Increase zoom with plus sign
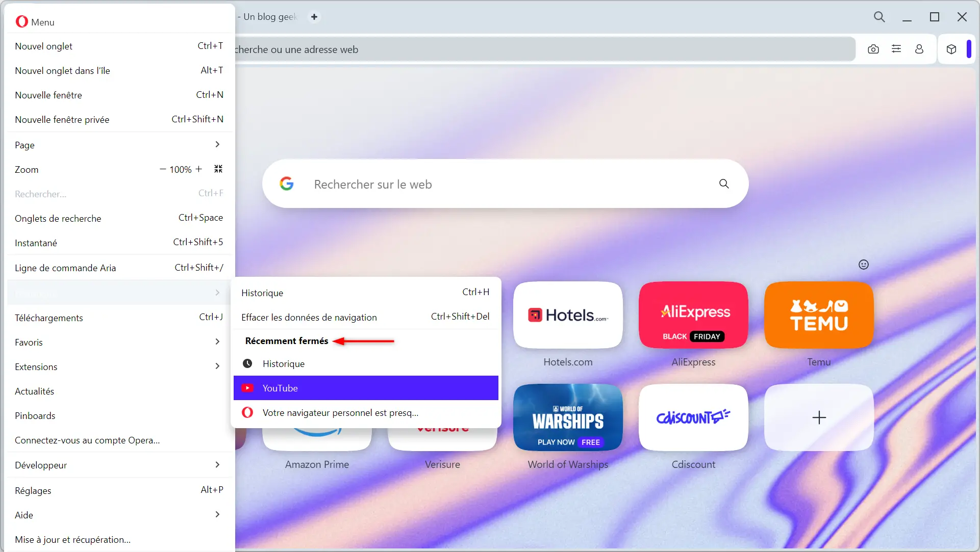The height and width of the screenshot is (552, 980). [x=199, y=169]
